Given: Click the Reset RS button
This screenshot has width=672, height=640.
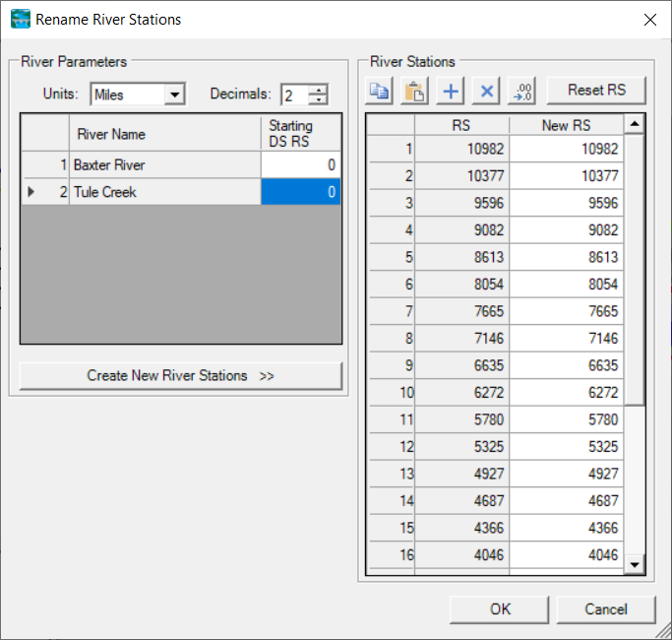Looking at the screenshot, I should click(596, 91).
